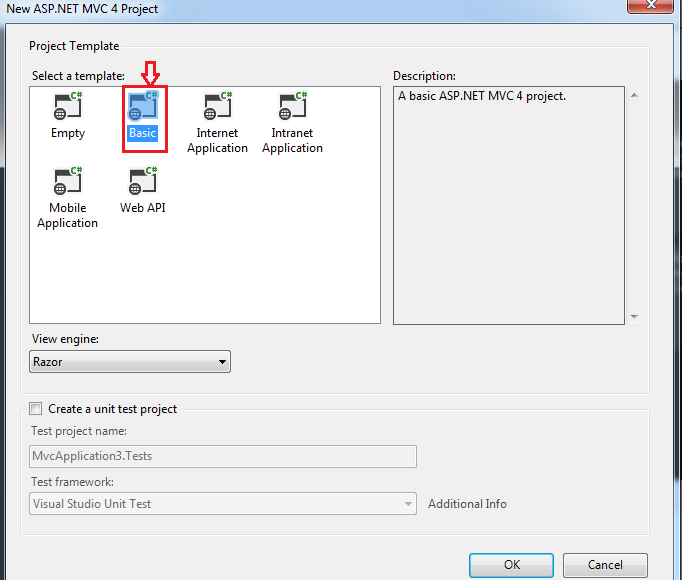This screenshot has height=580, width=682.
Task: Open the Test framework dropdown
Action: coord(223,503)
